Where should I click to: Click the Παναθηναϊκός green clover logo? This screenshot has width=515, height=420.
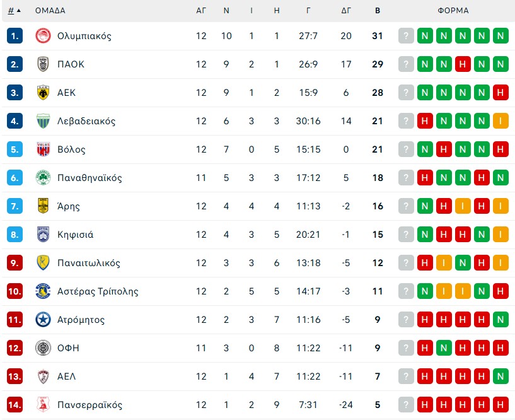(43, 178)
